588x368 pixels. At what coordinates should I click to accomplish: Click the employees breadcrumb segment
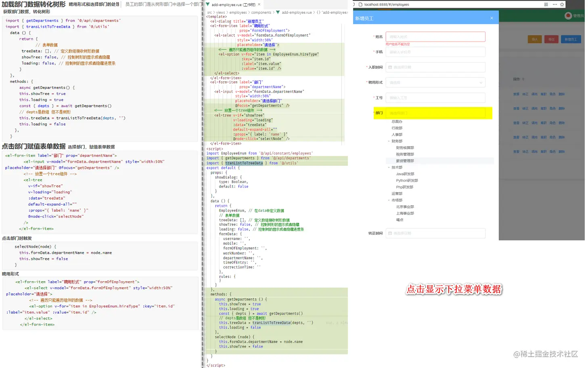click(238, 13)
